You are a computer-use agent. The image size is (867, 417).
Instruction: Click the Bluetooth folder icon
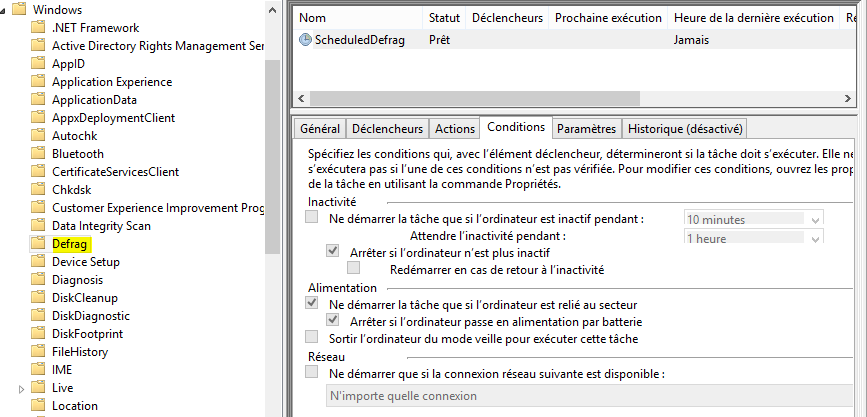point(38,154)
